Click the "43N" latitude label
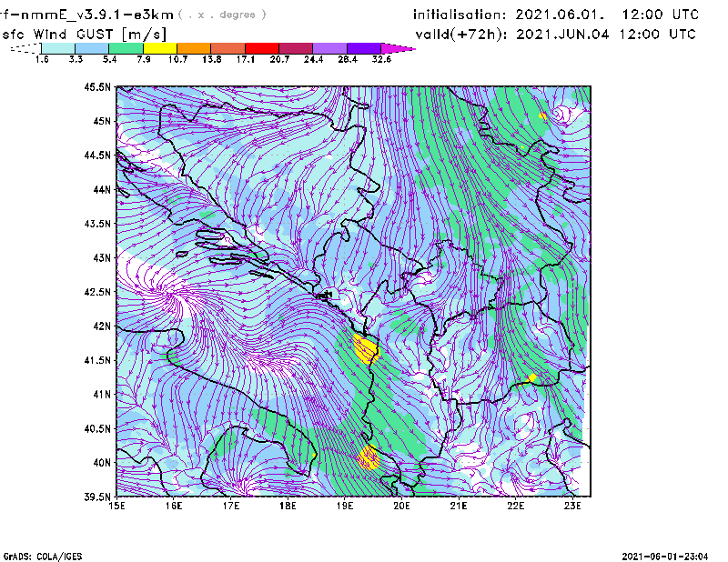The image size is (728, 562). (x=102, y=257)
